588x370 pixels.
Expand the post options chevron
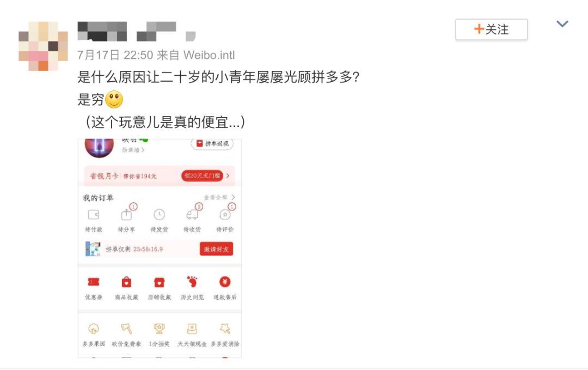[562, 24]
